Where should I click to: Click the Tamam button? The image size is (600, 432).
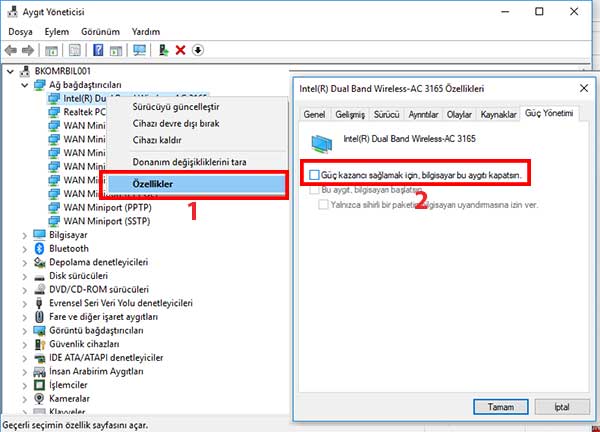coord(501,407)
